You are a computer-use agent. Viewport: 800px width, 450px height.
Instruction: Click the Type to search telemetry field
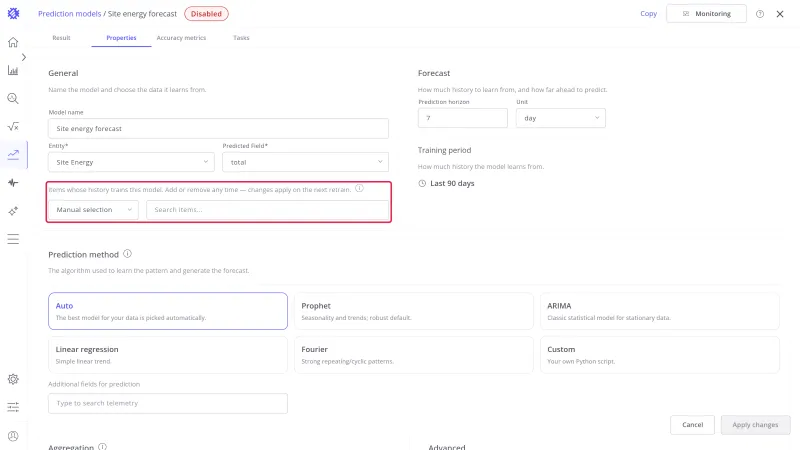(168, 403)
